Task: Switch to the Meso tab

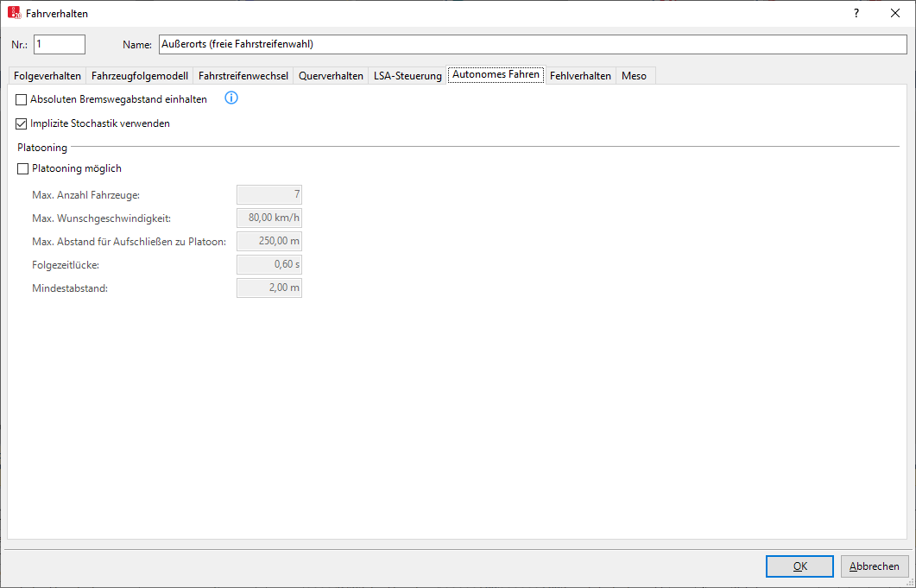Action: tap(634, 76)
